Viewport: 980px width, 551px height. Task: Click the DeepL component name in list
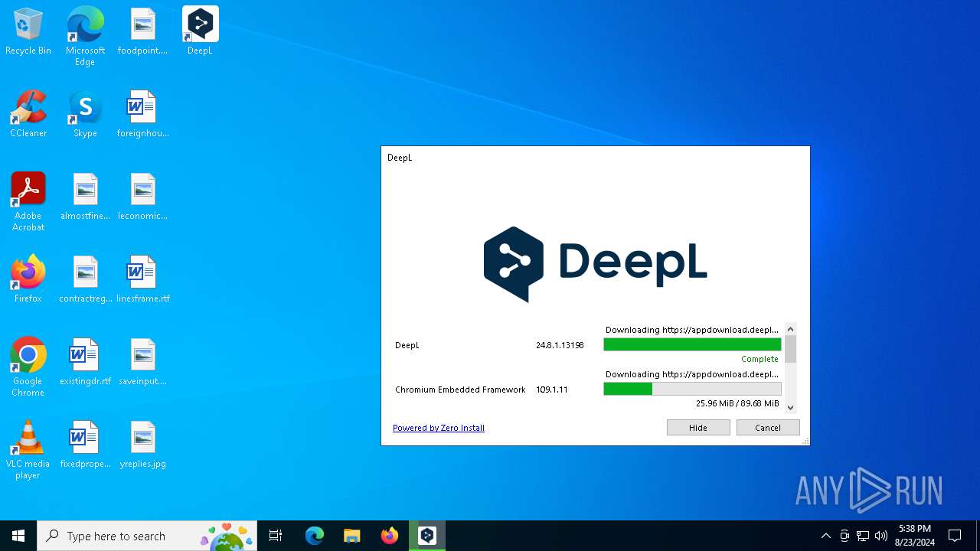click(407, 345)
